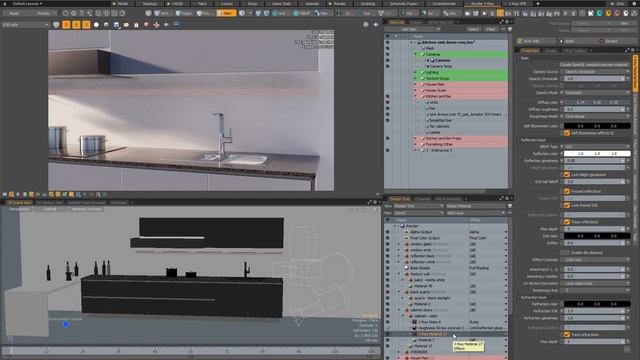The image size is (640, 360).
Task: Toggle Trace reflections checkbox
Action: (x=567, y=222)
